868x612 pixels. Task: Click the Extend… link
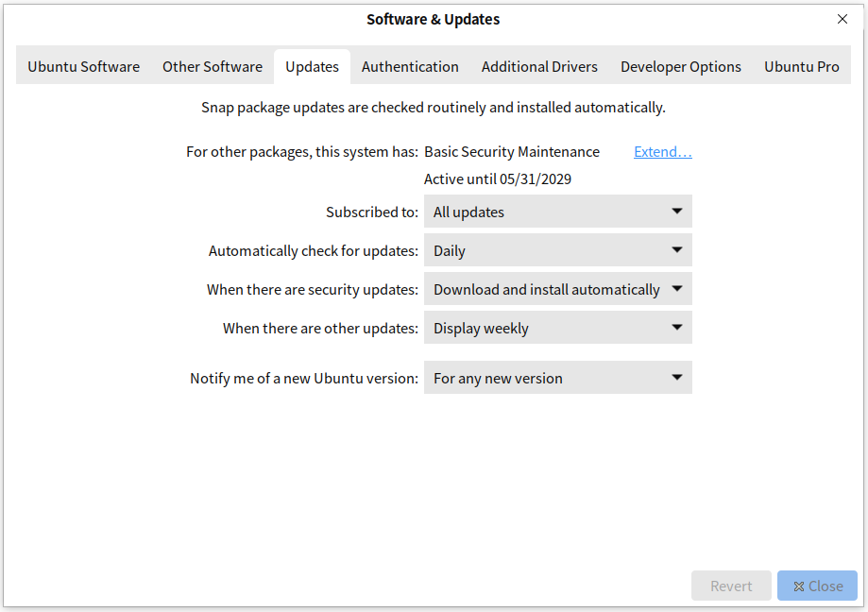[x=662, y=152]
